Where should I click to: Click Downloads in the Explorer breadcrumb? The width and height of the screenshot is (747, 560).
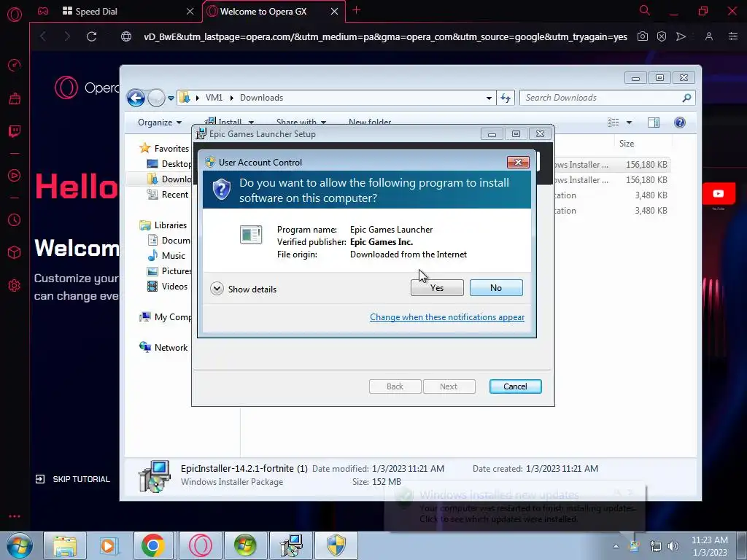(262, 98)
